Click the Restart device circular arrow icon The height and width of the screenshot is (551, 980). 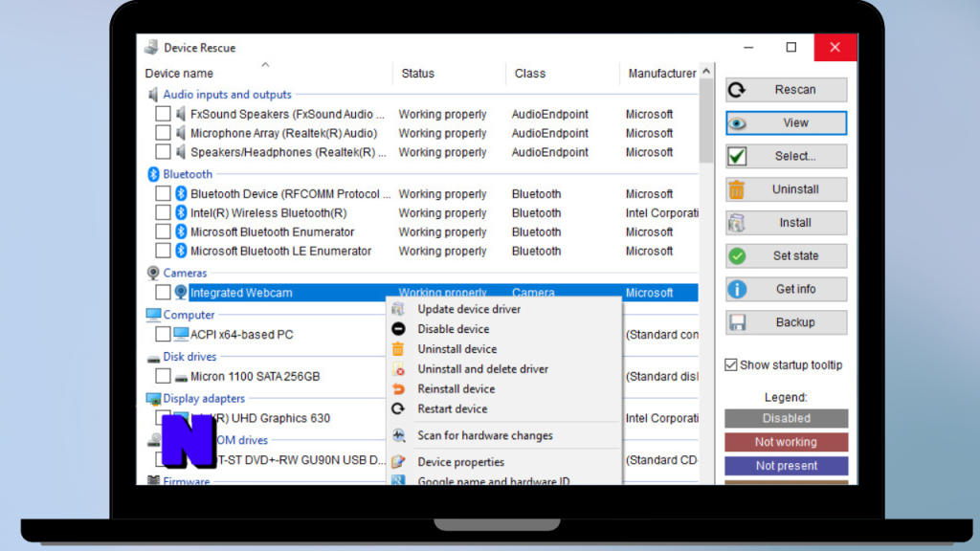click(x=398, y=408)
